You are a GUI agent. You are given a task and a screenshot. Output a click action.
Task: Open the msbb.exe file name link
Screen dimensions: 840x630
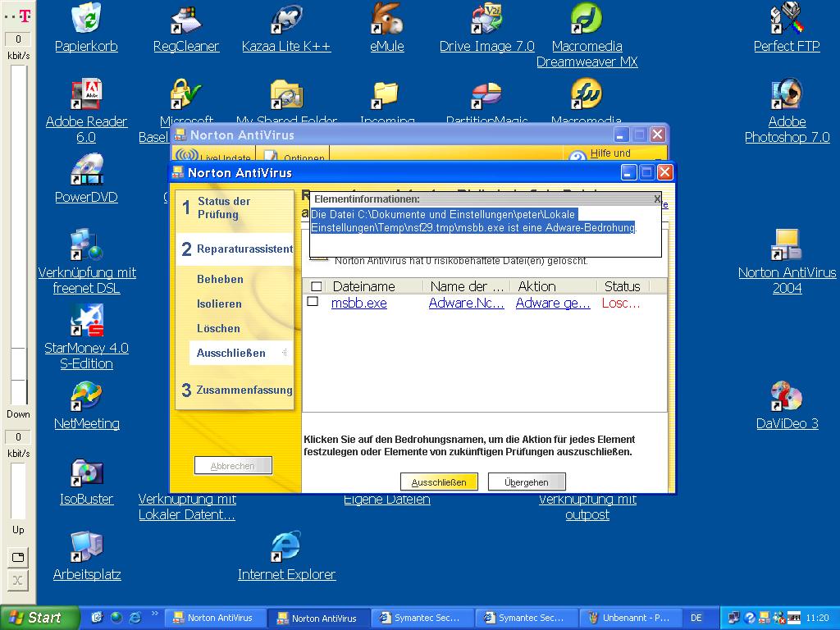coord(358,303)
